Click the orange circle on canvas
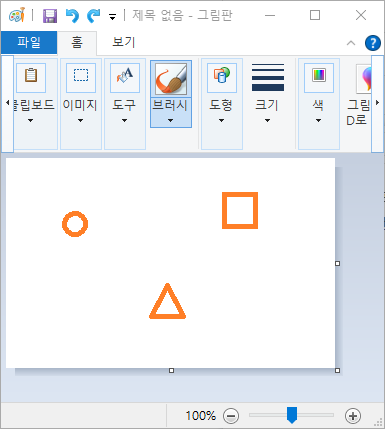The height and width of the screenshot is (429, 385). click(75, 224)
